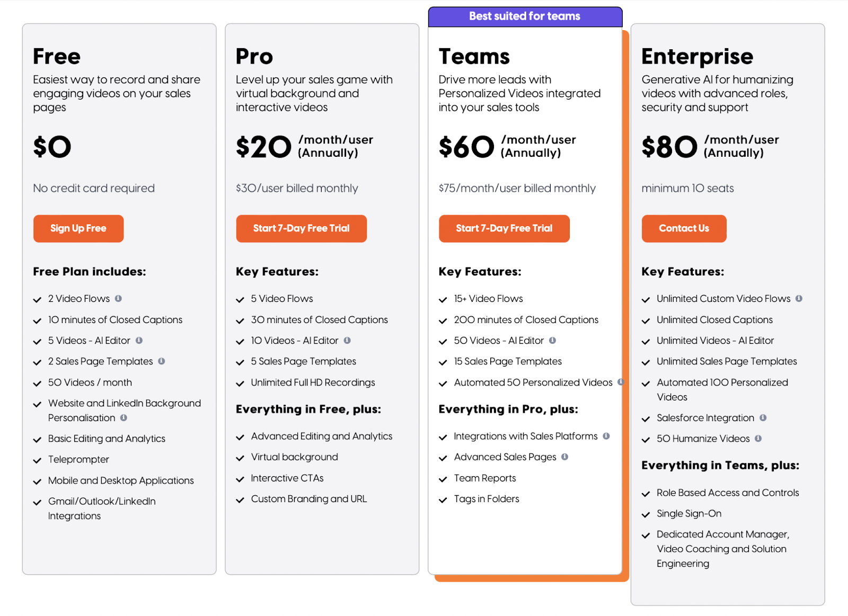
Task: Open info icon for 50 Videos - AI Editor
Action: (552, 340)
